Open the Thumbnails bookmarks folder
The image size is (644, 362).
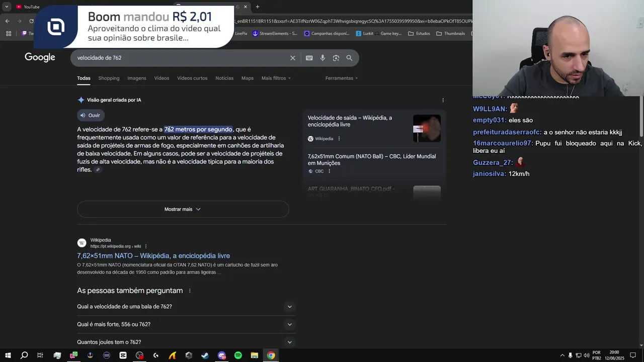[x=450, y=34]
